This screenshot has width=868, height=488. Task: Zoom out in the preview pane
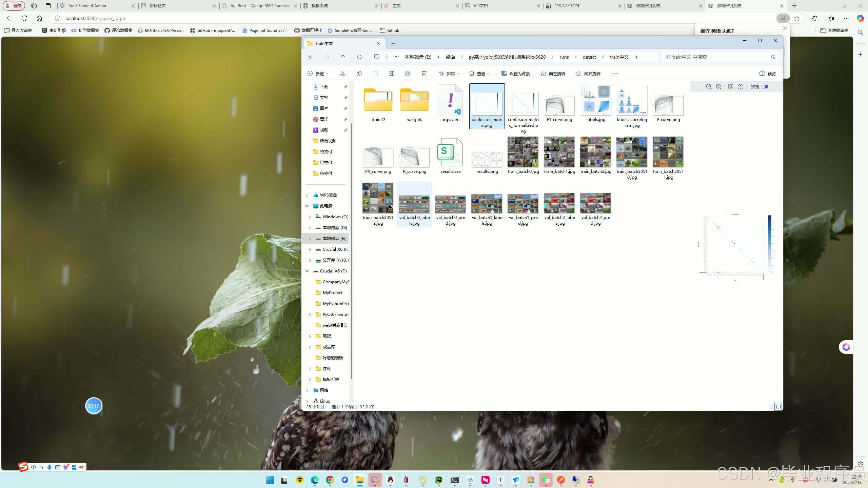pyautogui.click(x=709, y=87)
